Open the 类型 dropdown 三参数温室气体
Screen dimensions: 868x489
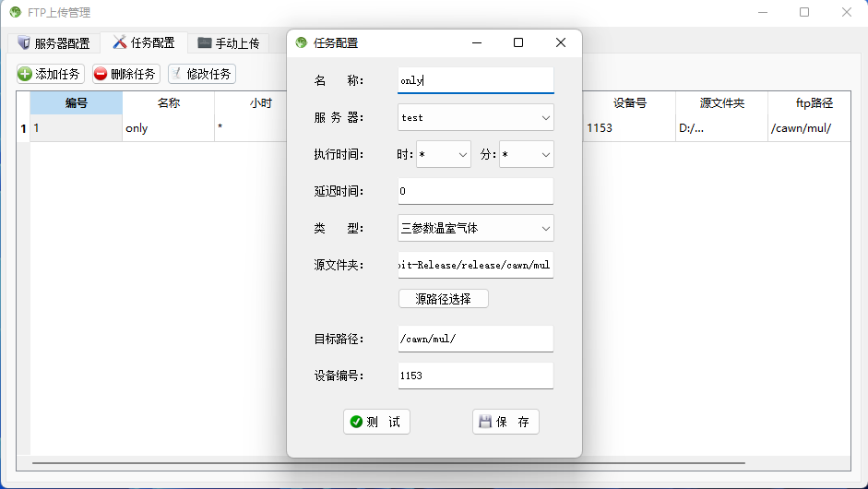pos(476,228)
